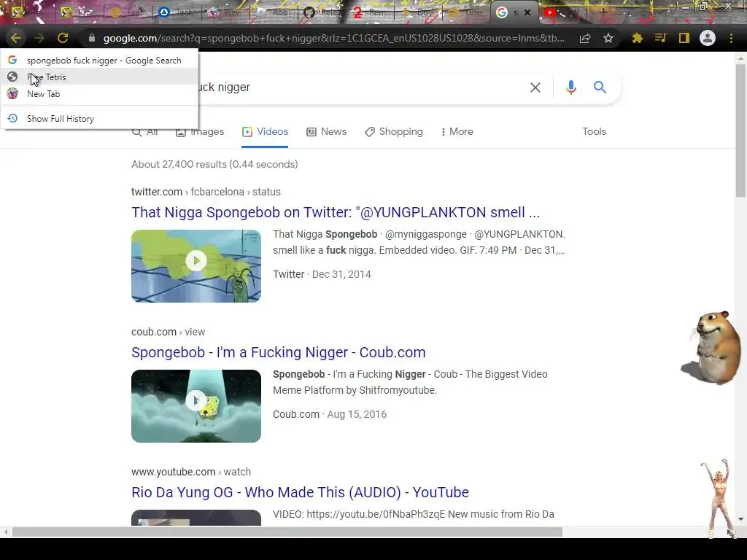
Task: Switch to the Images results tab
Action: 200,132
